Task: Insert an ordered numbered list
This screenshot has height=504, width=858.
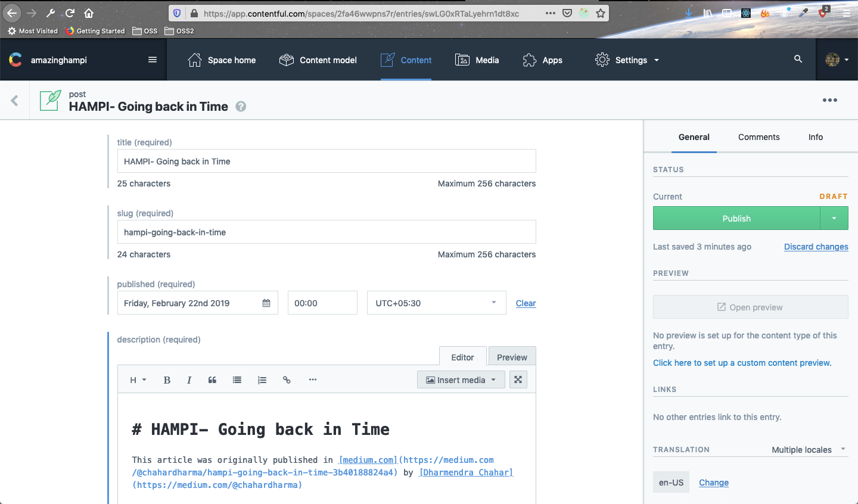Action: (x=262, y=380)
